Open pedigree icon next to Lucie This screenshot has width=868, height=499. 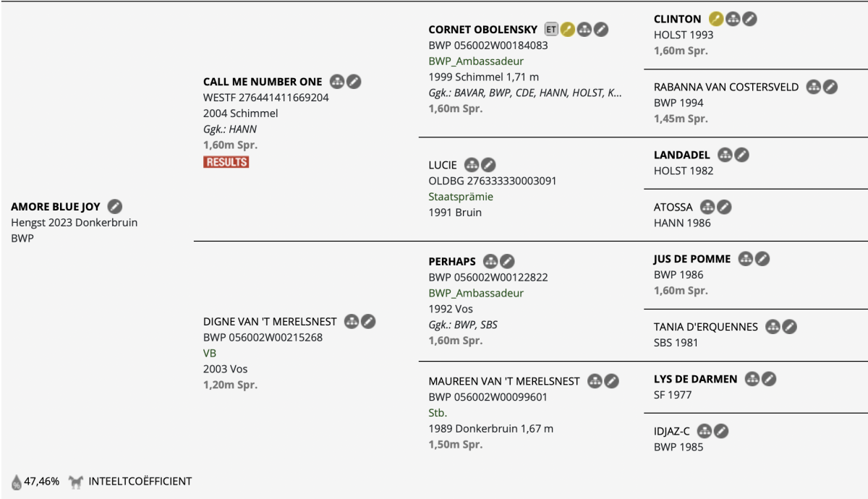(x=472, y=165)
